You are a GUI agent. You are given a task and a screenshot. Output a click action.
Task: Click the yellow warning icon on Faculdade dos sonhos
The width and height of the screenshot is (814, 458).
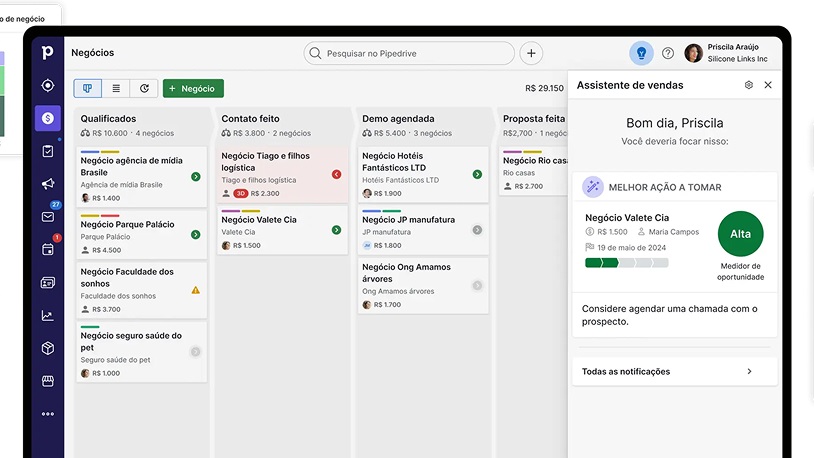tap(196, 290)
